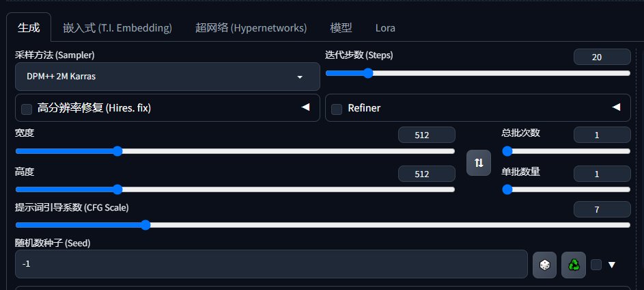Enable the Refiner checkbox
This screenshot has width=644, height=290.
[x=337, y=109]
